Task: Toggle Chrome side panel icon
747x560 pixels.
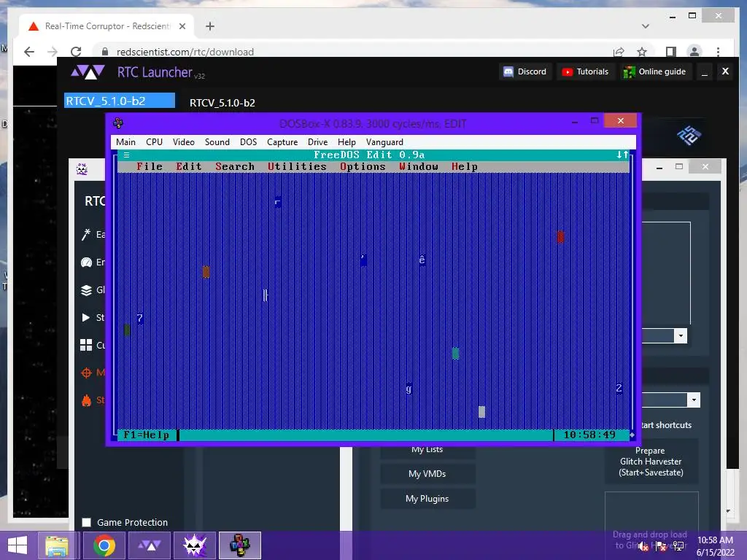Action: (671, 52)
